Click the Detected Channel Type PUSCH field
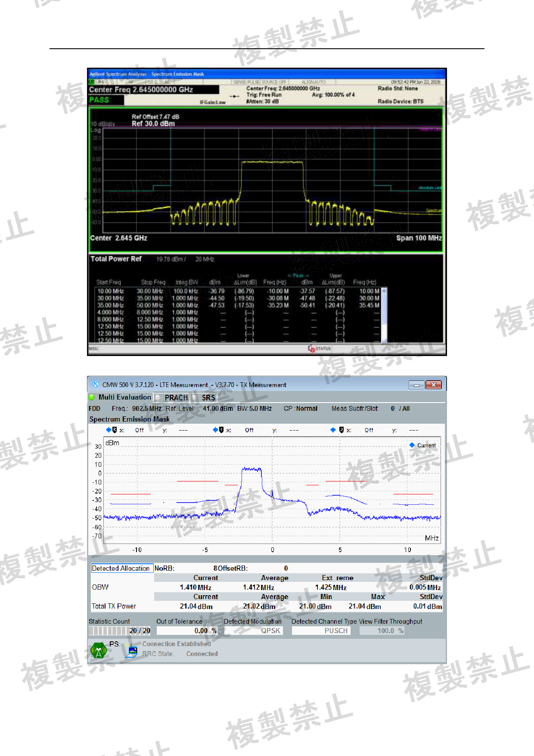 point(321,631)
